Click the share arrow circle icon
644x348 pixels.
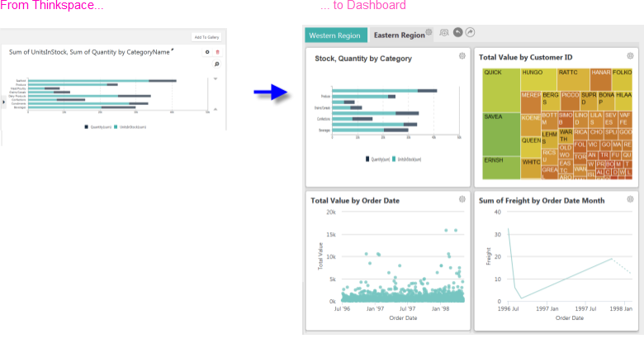pos(471,32)
